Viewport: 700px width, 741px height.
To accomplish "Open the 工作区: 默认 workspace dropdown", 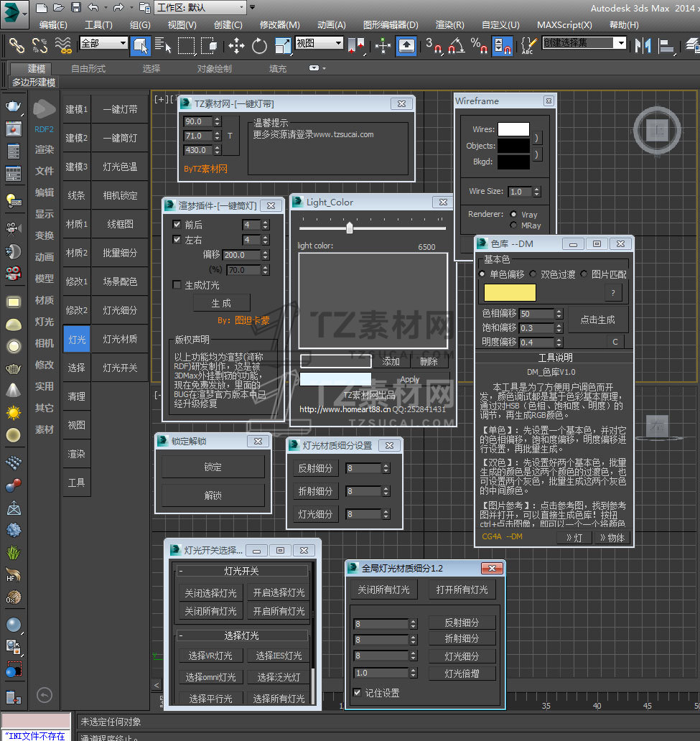I will [200, 7].
